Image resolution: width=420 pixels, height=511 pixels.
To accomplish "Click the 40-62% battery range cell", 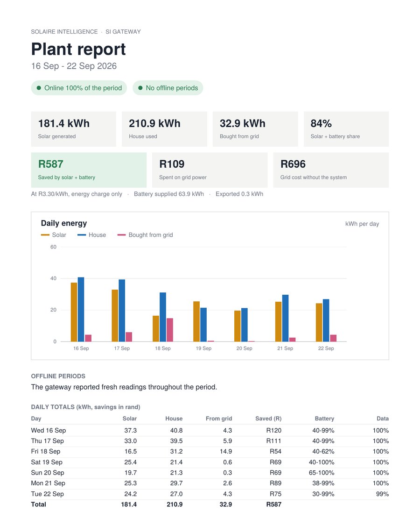I will coord(323,452).
